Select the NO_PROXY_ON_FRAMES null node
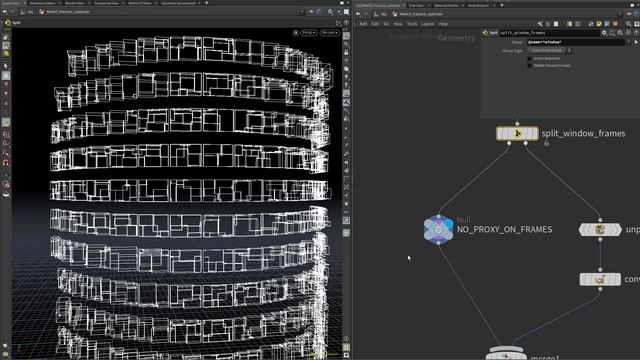Viewport: 640px width, 360px height. pyautogui.click(x=438, y=229)
